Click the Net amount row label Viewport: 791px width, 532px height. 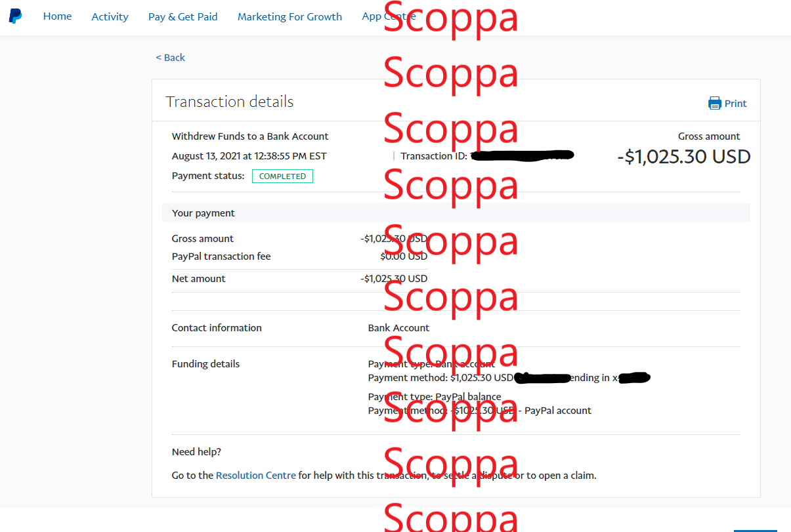(x=198, y=279)
